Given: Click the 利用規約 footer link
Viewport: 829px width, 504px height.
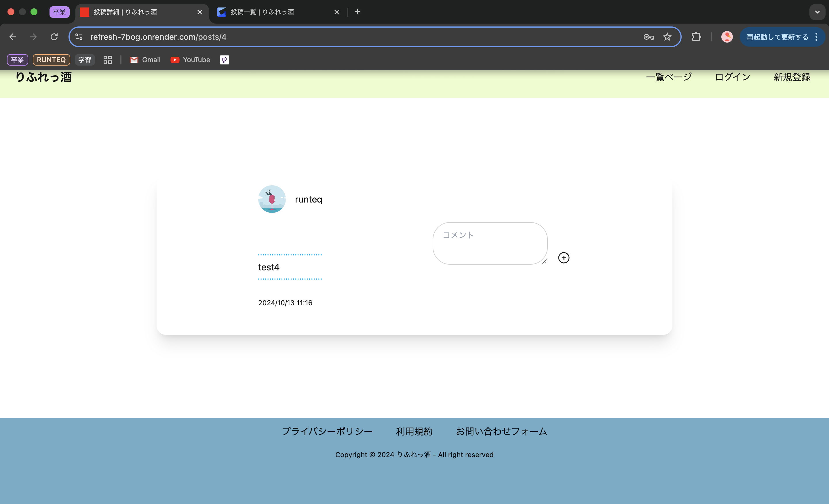Looking at the screenshot, I should tap(414, 431).
